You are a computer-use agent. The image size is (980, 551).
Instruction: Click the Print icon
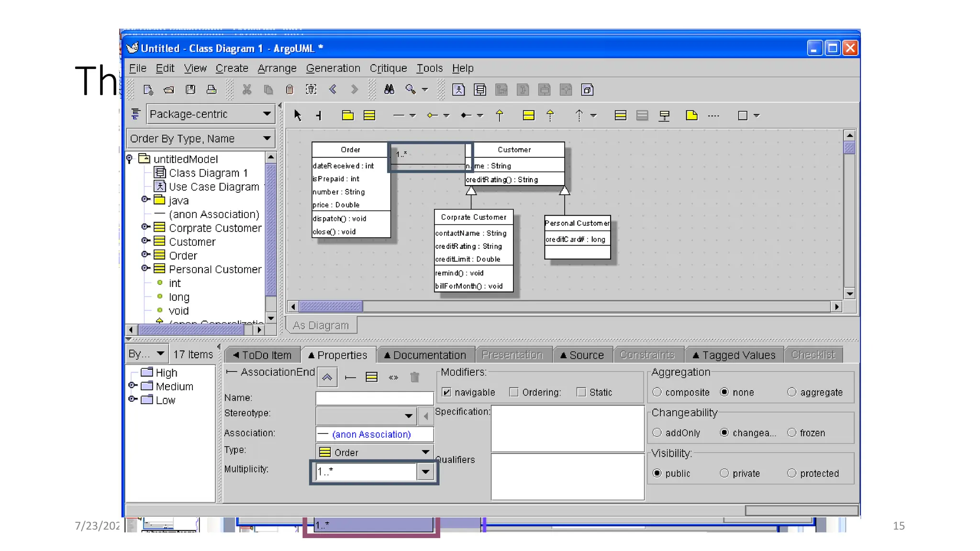(x=212, y=89)
